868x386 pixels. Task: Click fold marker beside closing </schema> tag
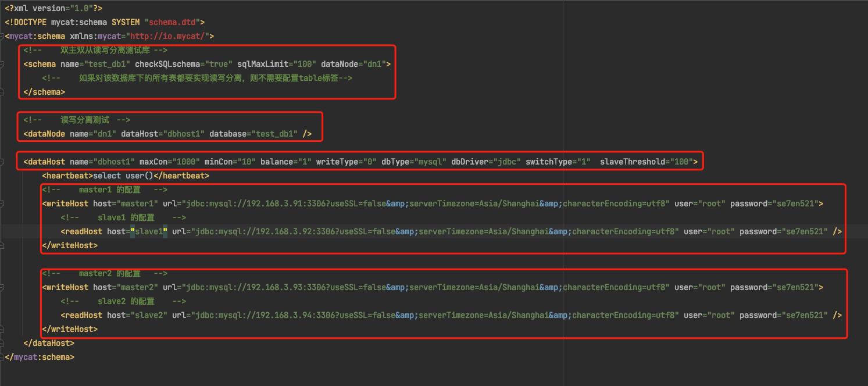point(3,92)
